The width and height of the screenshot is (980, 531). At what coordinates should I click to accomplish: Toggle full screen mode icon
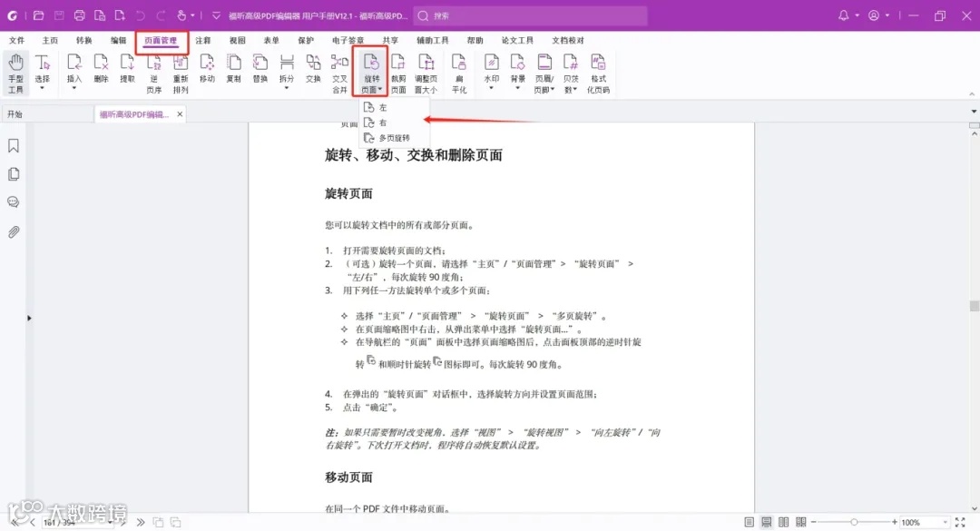[960, 522]
